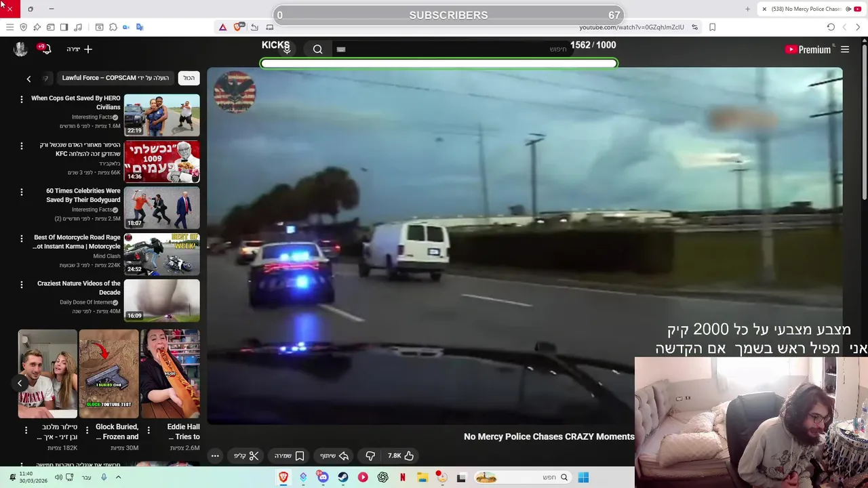Click the video player to pause playback

point(524,245)
